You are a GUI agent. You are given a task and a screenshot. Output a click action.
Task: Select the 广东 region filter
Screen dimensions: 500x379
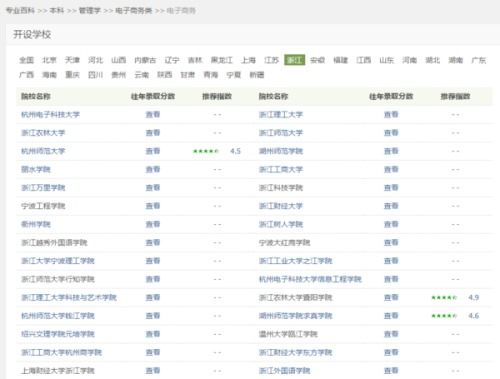coord(478,60)
